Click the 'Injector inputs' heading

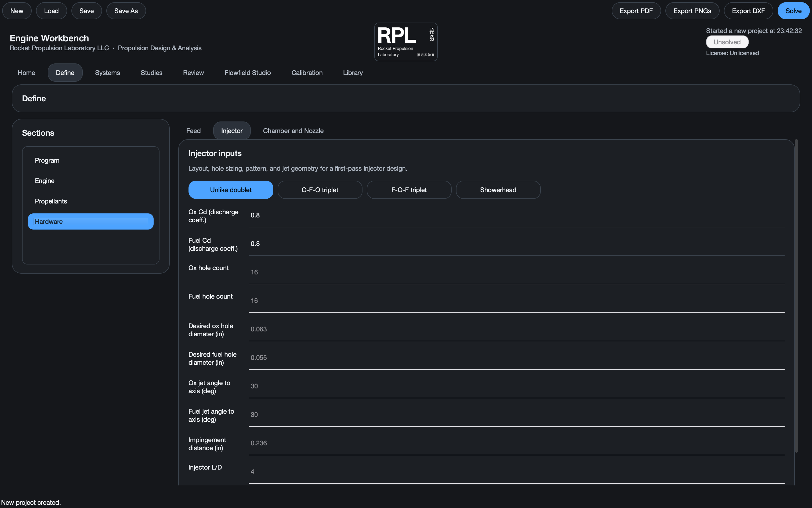(x=215, y=153)
